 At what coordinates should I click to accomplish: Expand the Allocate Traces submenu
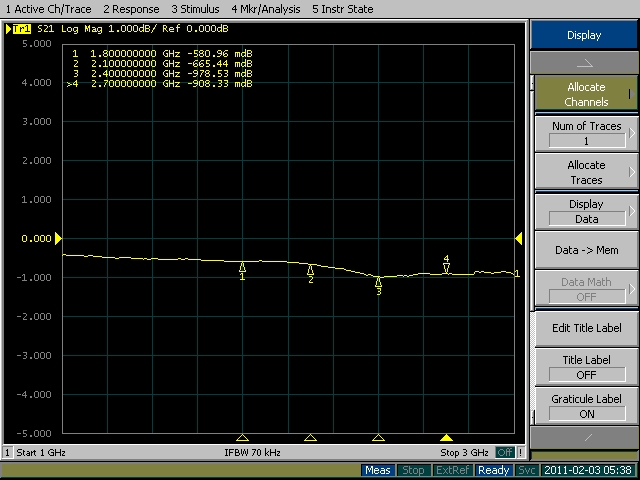click(x=586, y=172)
